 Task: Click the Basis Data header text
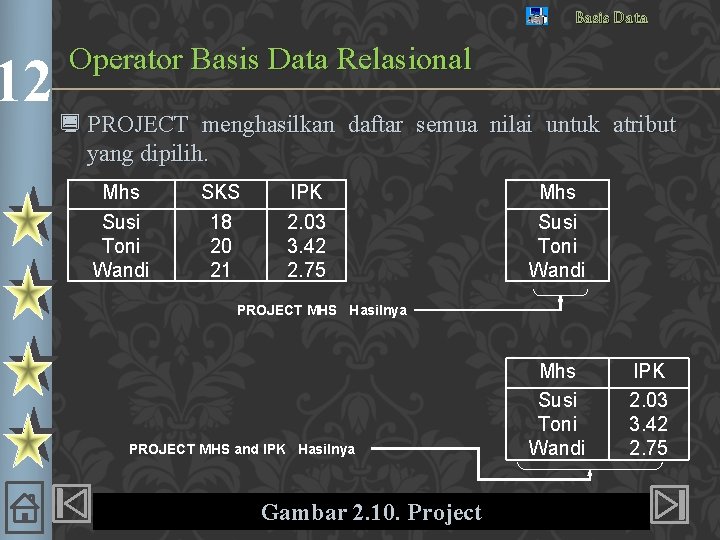point(611,17)
